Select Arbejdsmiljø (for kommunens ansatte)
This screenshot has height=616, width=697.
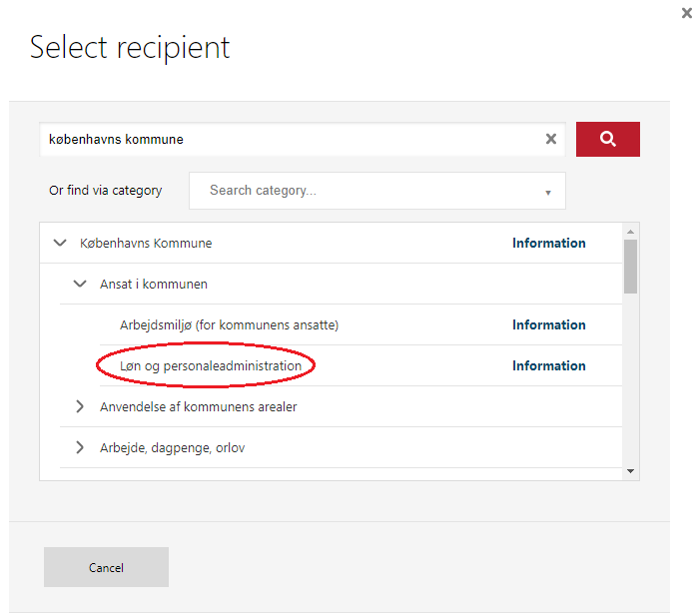point(230,325)
